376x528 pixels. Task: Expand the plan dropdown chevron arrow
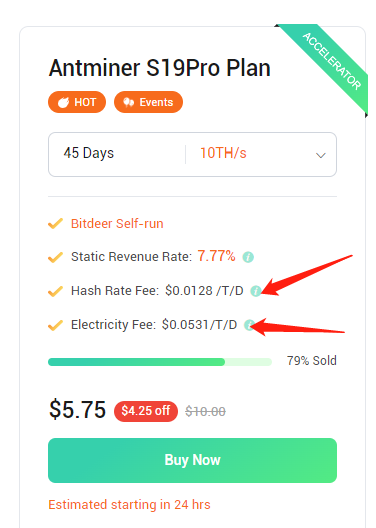pyautogui.click(x=320, y=155)
